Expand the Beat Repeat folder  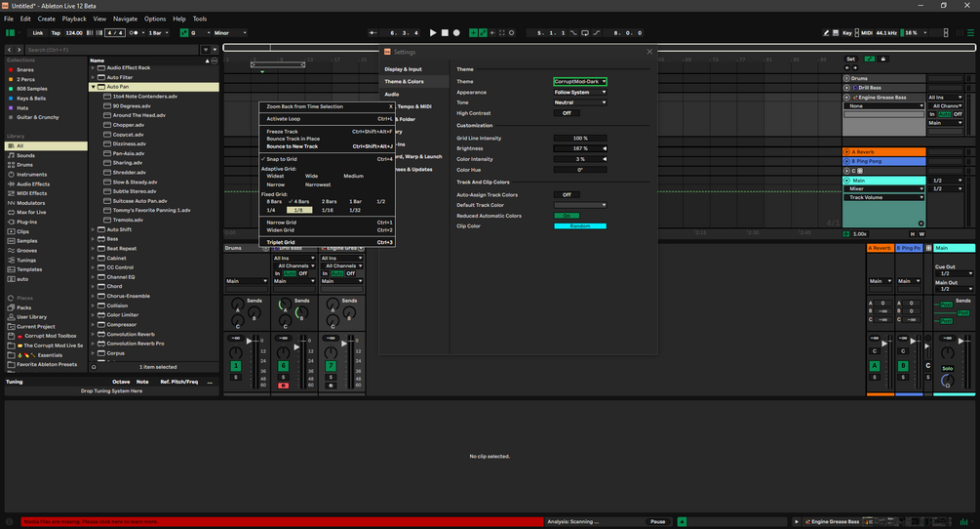pyautogui.click(x=94, y=249)
